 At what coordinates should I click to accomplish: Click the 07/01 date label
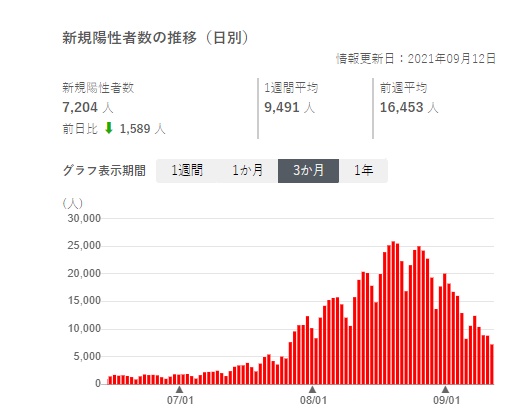pyautogui.click(x=180, y=400)
